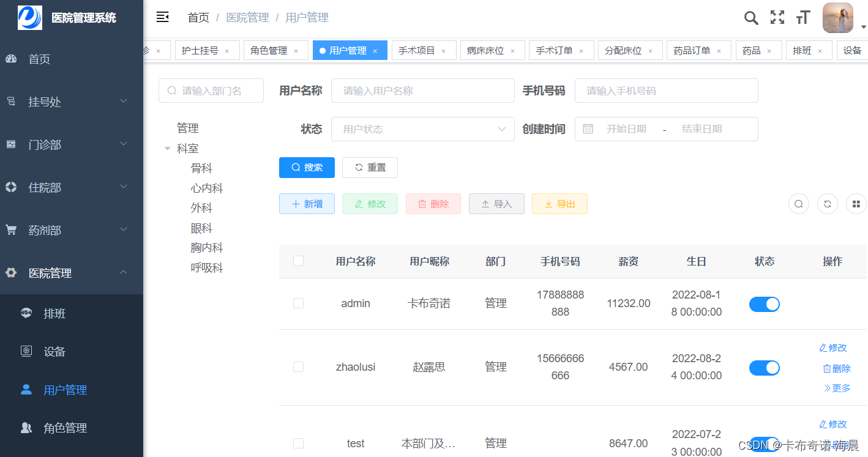This screenshot has height=457, width=868.
Task: Tick the checkbox for admin row
Action: [298, 303]
